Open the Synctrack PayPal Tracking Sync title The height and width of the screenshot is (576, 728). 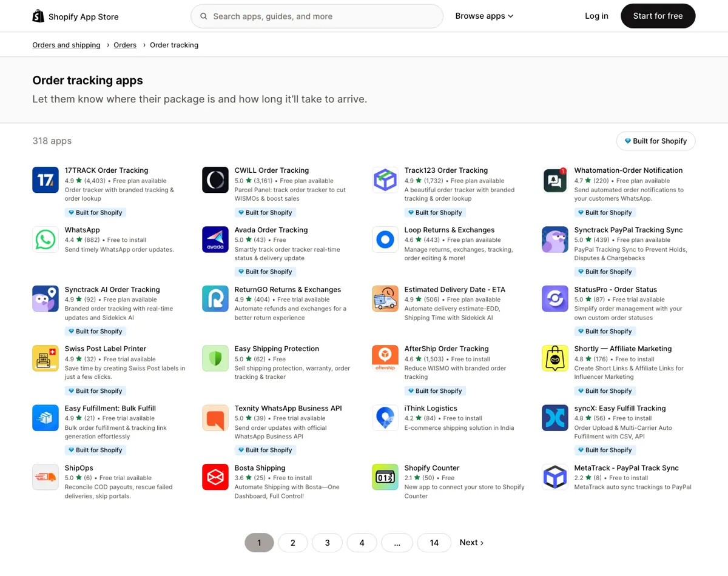tap(629, 230)
